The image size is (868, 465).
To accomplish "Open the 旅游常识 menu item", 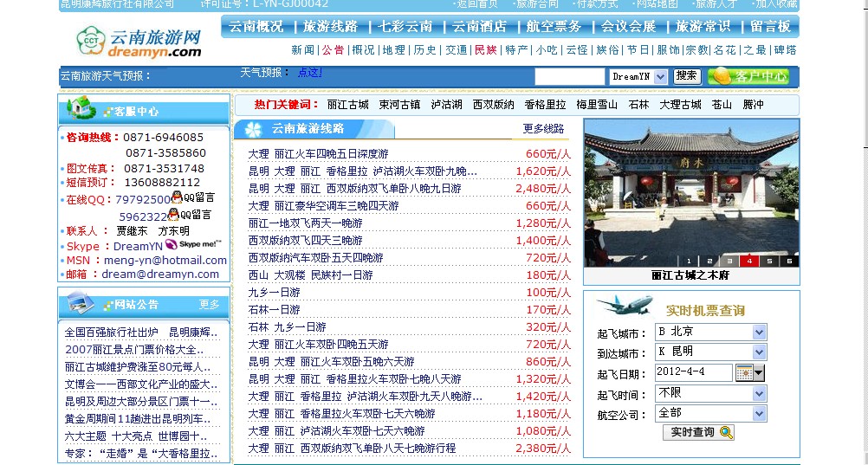I will pyautogui.click(x=703, y=27).
